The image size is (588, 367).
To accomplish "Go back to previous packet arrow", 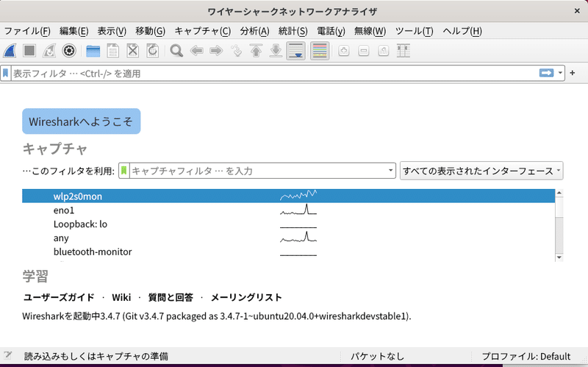I will (x=196, y=51).
